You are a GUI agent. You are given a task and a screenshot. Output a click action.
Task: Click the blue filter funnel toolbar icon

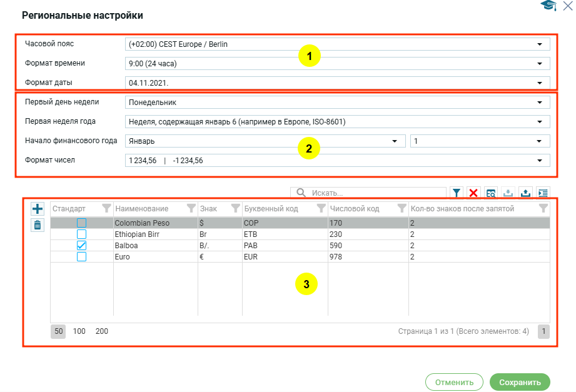pos(456,193)
